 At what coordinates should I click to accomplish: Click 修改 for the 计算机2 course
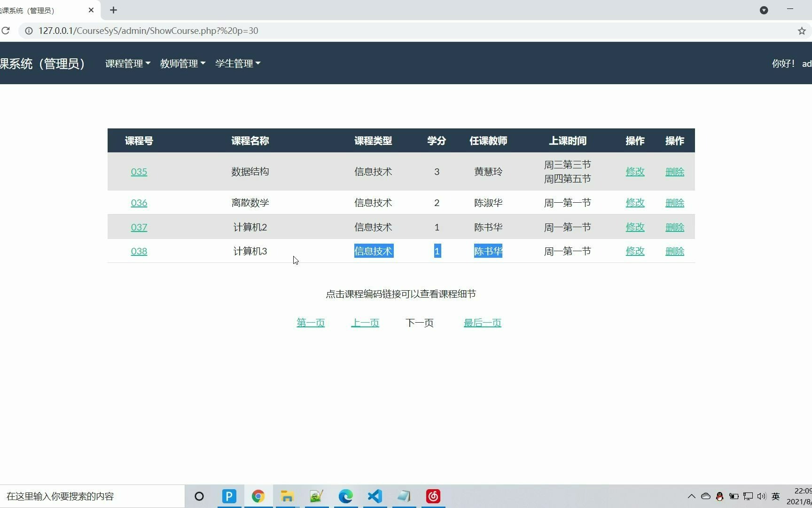(635, 227)
